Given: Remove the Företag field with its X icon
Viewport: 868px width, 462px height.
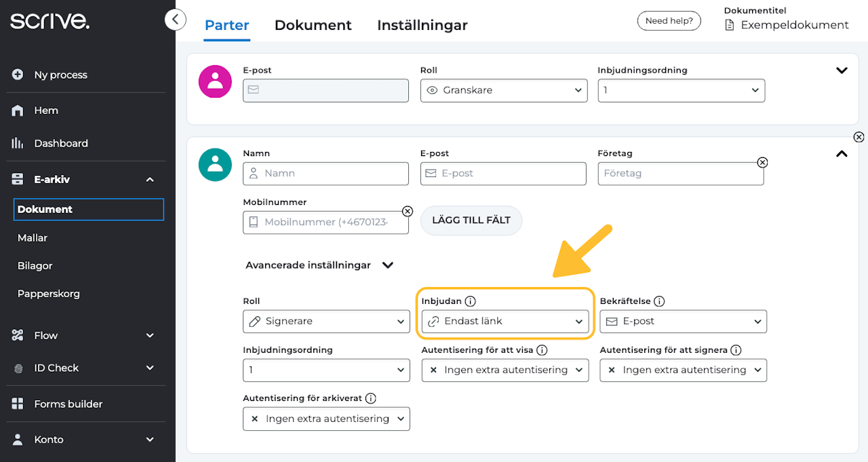Looking at the screenshot, I should click(x=762, y=163).
